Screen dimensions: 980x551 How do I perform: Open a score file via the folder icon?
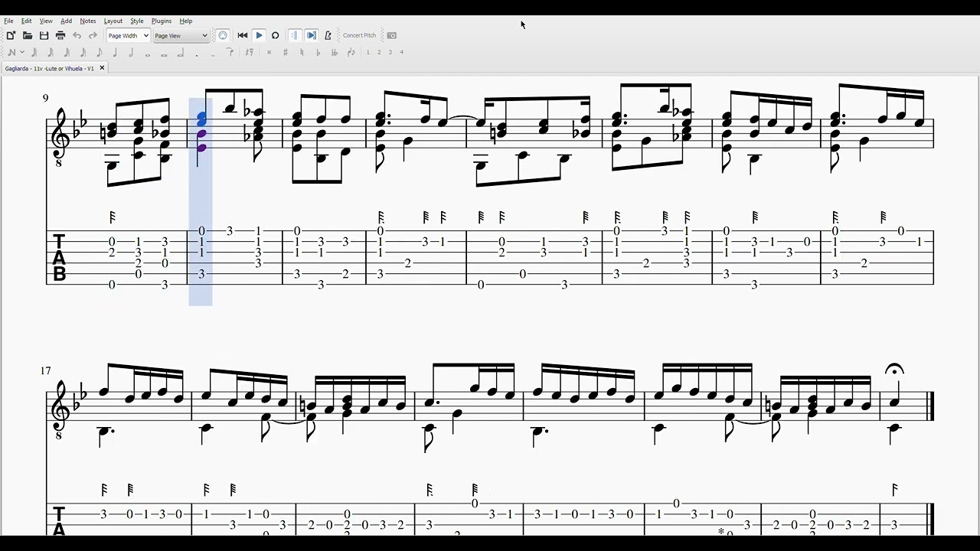(28, 35)
